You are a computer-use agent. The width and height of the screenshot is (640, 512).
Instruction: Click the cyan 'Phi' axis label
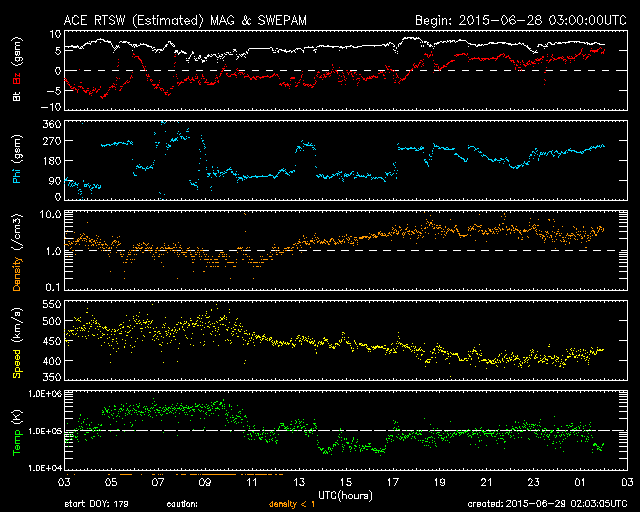[x=17, y=175]
